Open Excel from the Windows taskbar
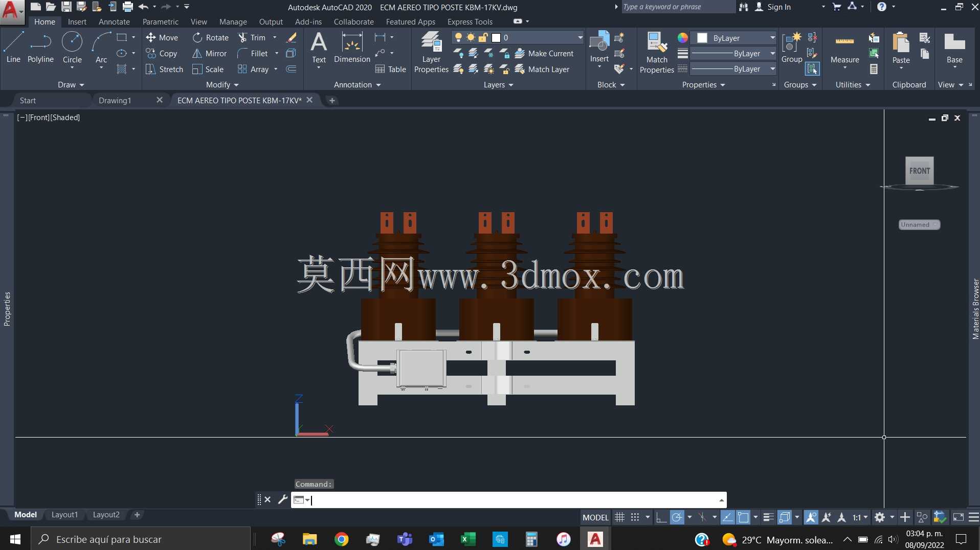 click(x=468, y=539)
